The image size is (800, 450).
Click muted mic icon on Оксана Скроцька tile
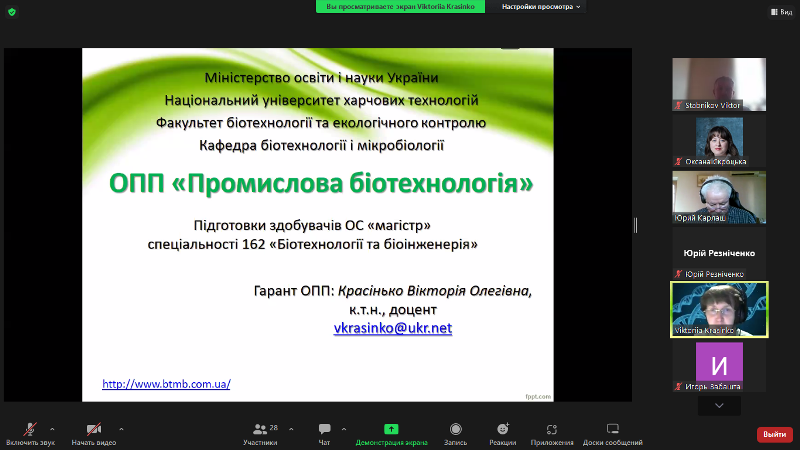click(678, 162)
